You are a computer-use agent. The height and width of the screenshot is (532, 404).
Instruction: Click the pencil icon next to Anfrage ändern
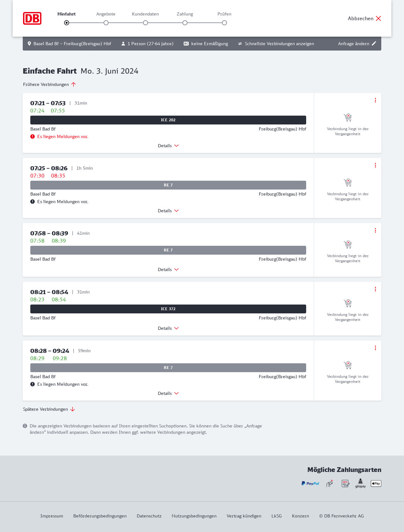coord(374,44)
